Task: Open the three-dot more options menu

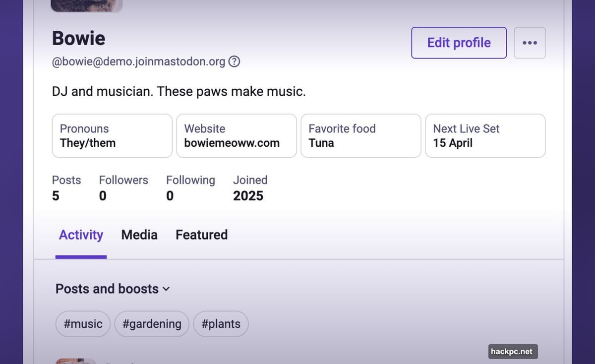Action: coord(530,43)
